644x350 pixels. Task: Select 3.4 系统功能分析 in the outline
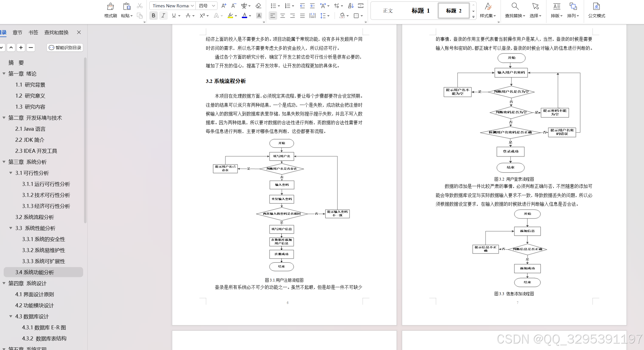coord(35,272)
